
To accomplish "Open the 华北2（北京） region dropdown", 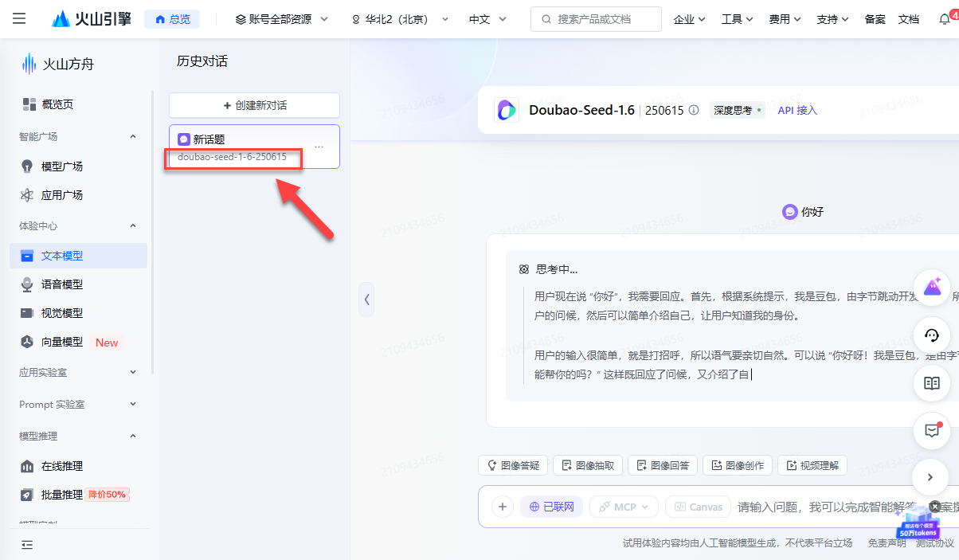I will 401,19.
